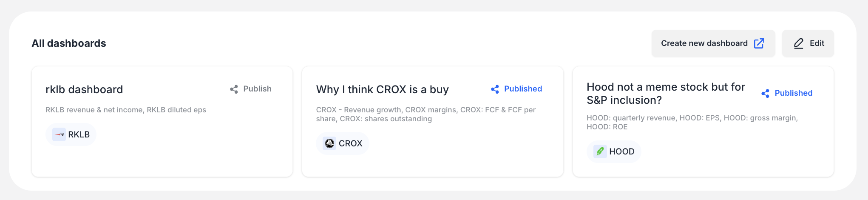Select the HOOD ticker chip
The width and height of the screenshot is (868, 200).
point(614,151)
